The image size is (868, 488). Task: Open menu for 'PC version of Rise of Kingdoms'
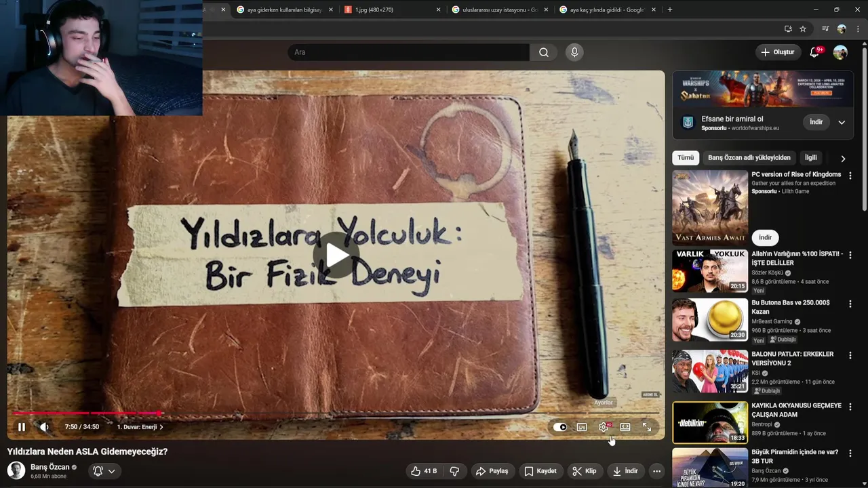(850, 176)
